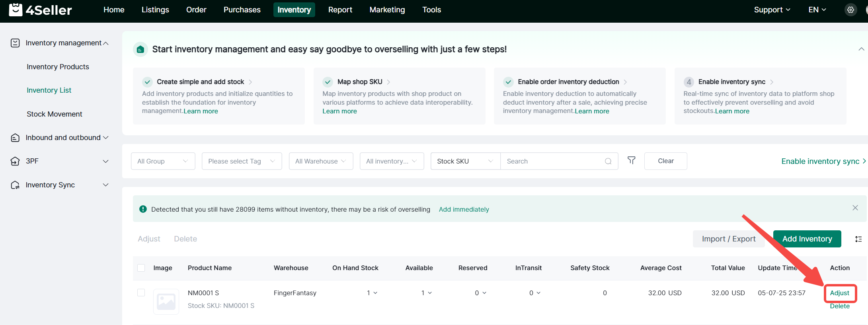Tick the select-all checkbox in table header
868x325 pixels.
pos(141,268)
